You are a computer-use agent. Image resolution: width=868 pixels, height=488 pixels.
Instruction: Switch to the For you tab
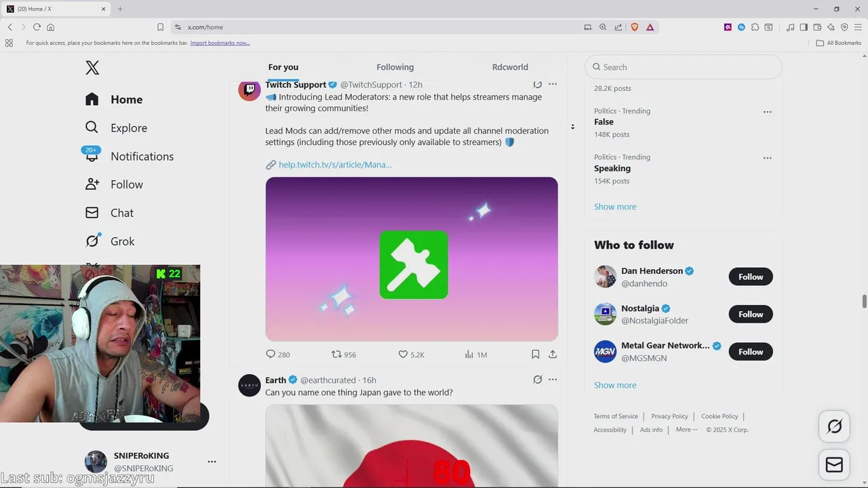click(283, 67)
